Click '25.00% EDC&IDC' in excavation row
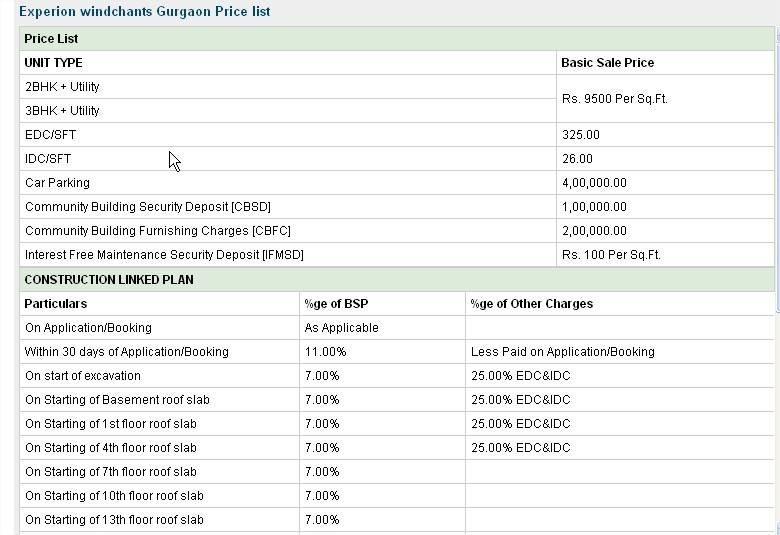Screen dimensions: 780x535 521,376
